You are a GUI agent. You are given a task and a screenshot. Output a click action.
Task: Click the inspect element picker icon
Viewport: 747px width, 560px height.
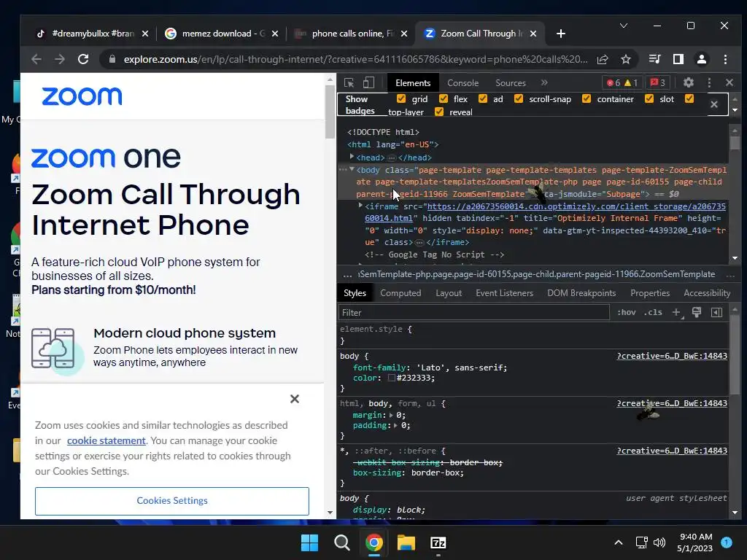click(349, 83)
